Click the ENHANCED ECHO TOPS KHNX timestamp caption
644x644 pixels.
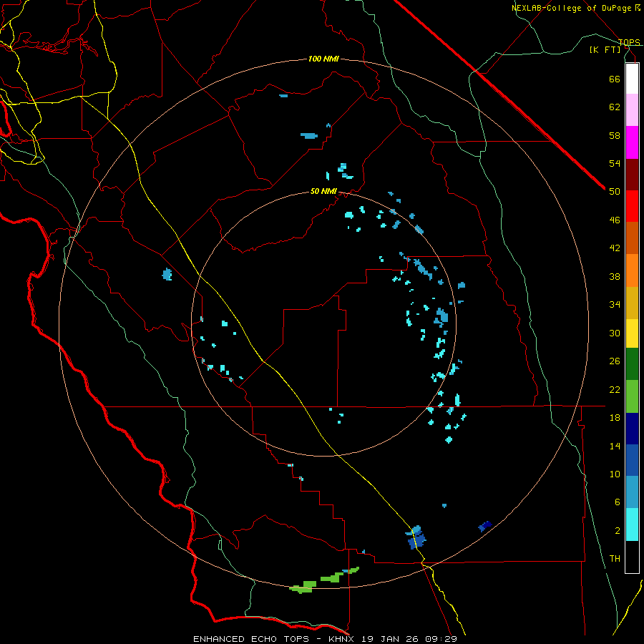pos(325,639)
